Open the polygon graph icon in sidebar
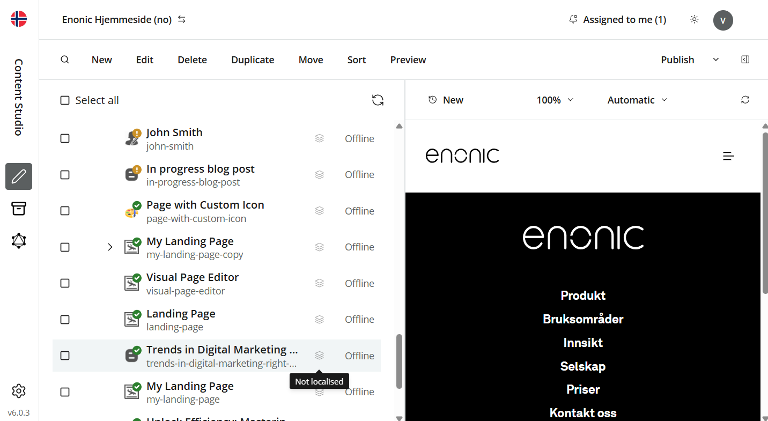The image size is (768, 421). pos(19,241)
